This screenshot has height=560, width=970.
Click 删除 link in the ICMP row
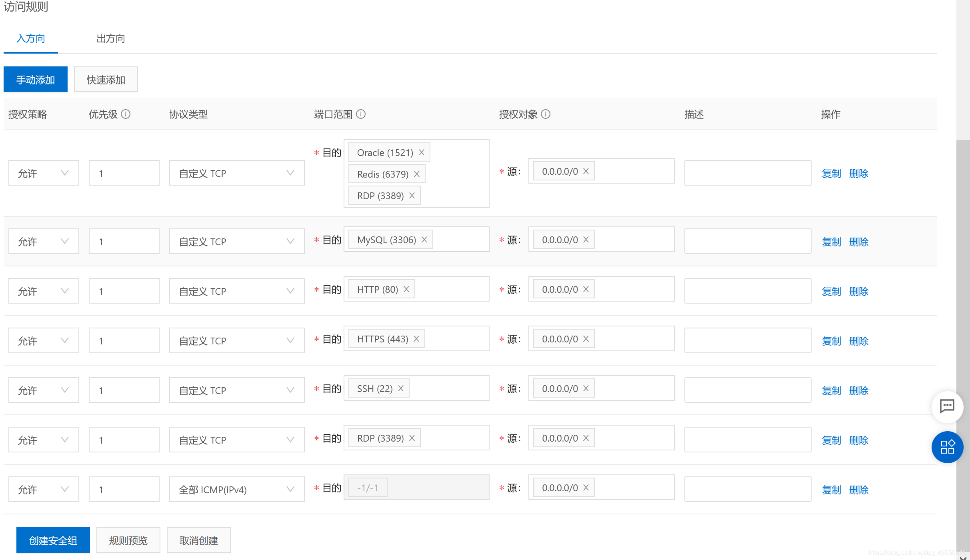pyautogui.click(x=859, y=490)
